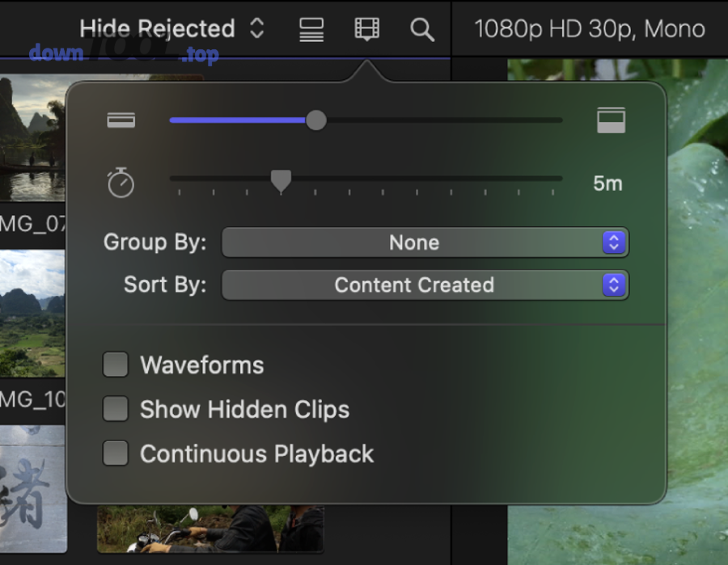Click the stopwatch duration icon
The height and width of the screenshot is (565, 728).
click(121, 183)
